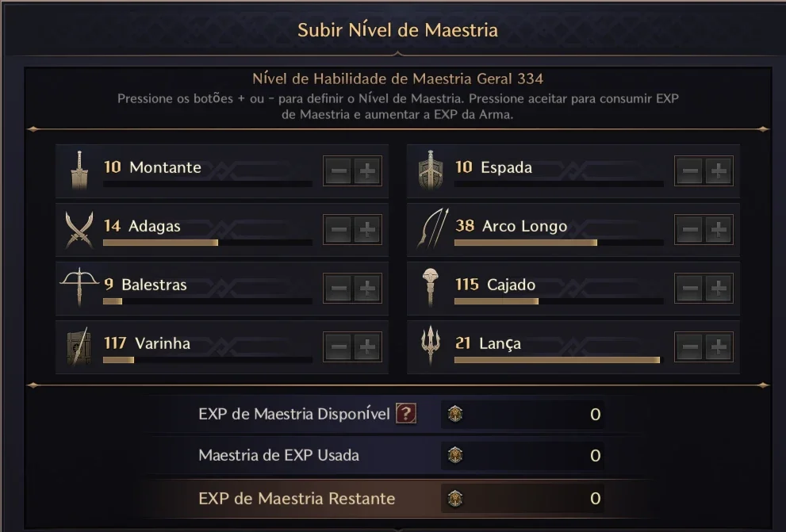The width and height of the screenshot is (786, 532).
Task: Click the Cajado staff icon
Action: [x=430, y=287]
